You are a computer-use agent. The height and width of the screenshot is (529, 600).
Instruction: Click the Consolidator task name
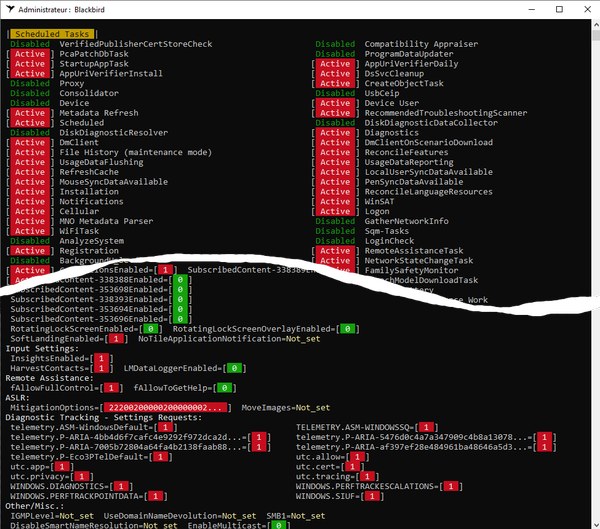(89, 93)
